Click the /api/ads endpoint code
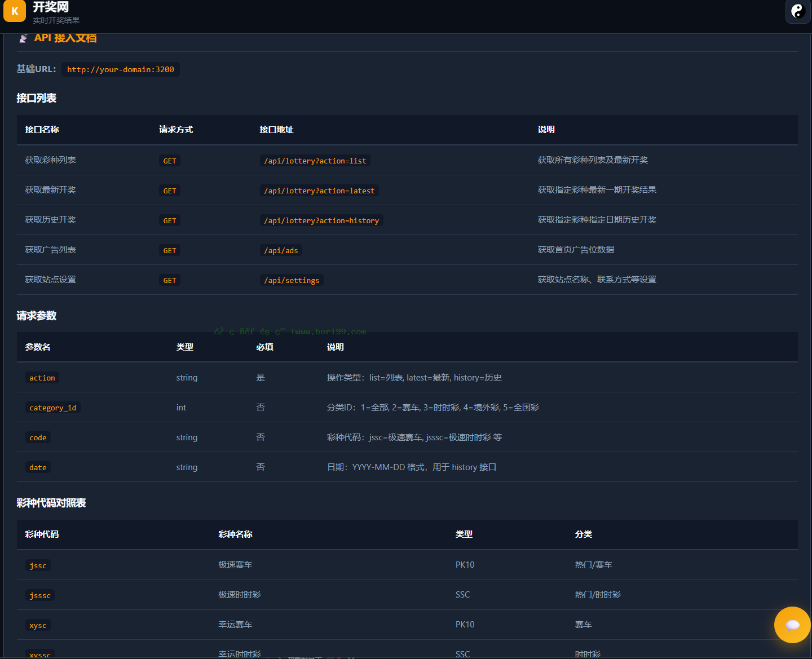This screenshot has height=659, width=812. tap(281, 250)
